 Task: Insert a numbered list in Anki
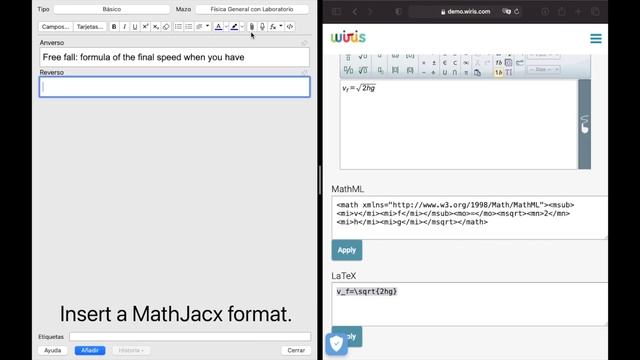coord(189,27)
